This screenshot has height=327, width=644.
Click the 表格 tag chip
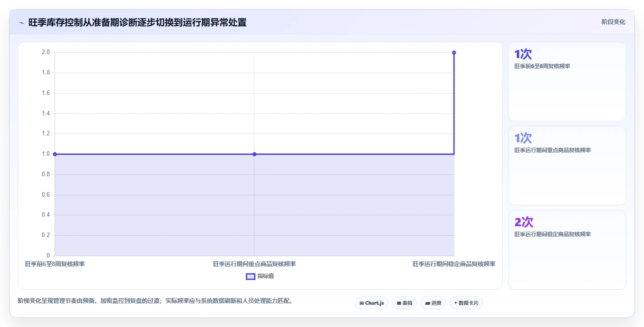pos(404,303)
